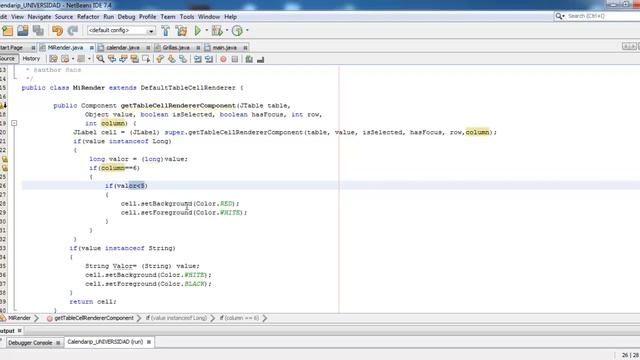
Task: Shift Line Right editor icon
Action: (x=209, y=59)
